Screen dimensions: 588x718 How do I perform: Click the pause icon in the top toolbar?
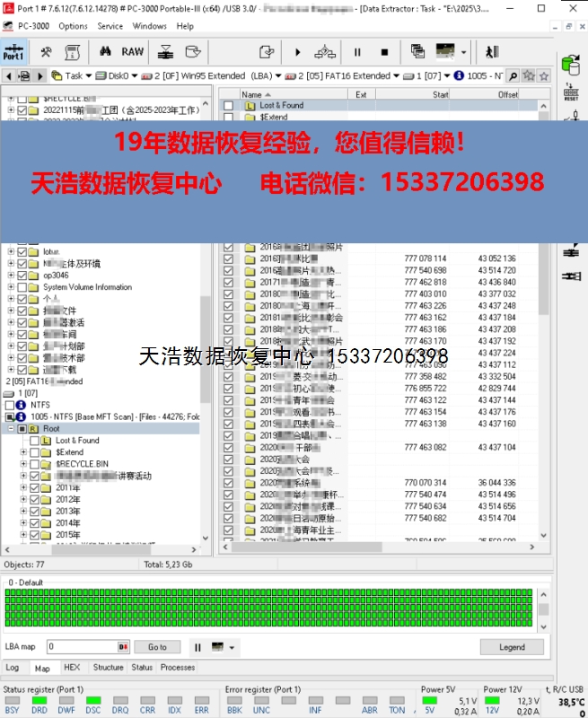click(357, 52)
